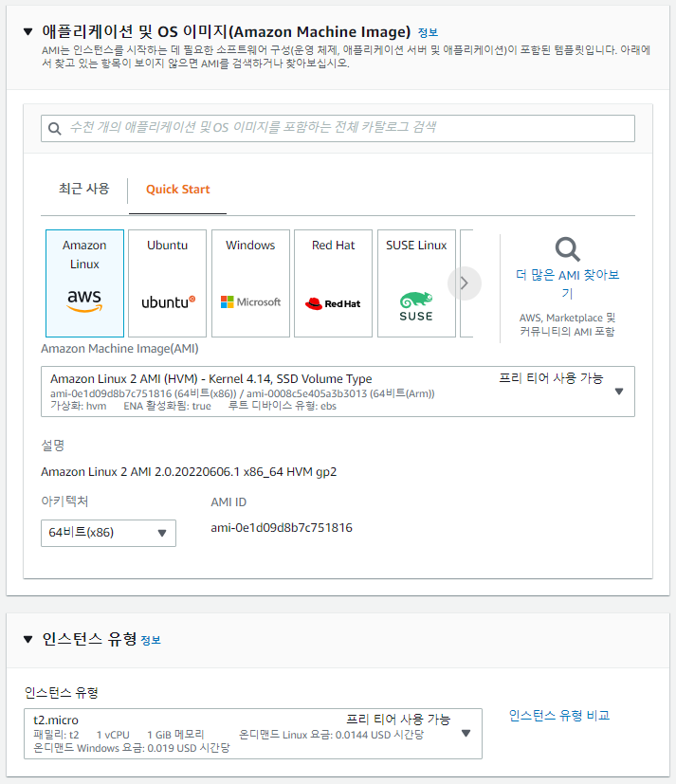676x784 pixels.
Task: Open 정보 link beside Amazon Machine Image heading
Action: click(x=428, y=33)
